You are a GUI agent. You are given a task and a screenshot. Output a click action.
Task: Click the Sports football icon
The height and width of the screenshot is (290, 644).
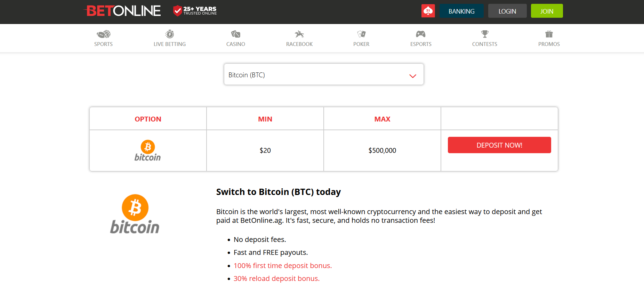click(103, 34)
